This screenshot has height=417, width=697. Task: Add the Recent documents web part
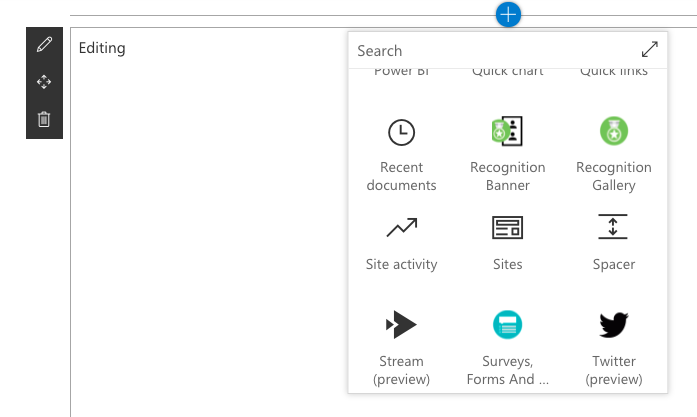point(401,153)
